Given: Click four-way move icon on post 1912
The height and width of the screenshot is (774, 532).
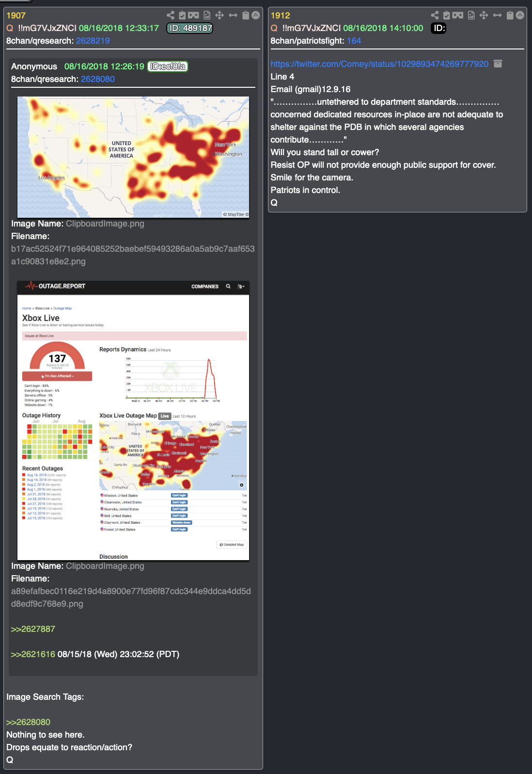Looking at the screenshot, I should pos(484,16).
